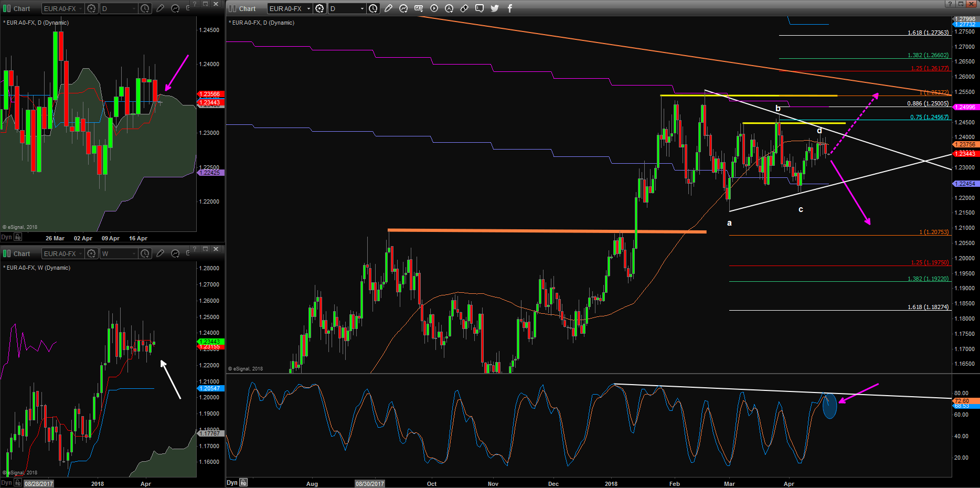980x488 pixels.
Task: Click the Chart title in main window
Action: point(247,9)
